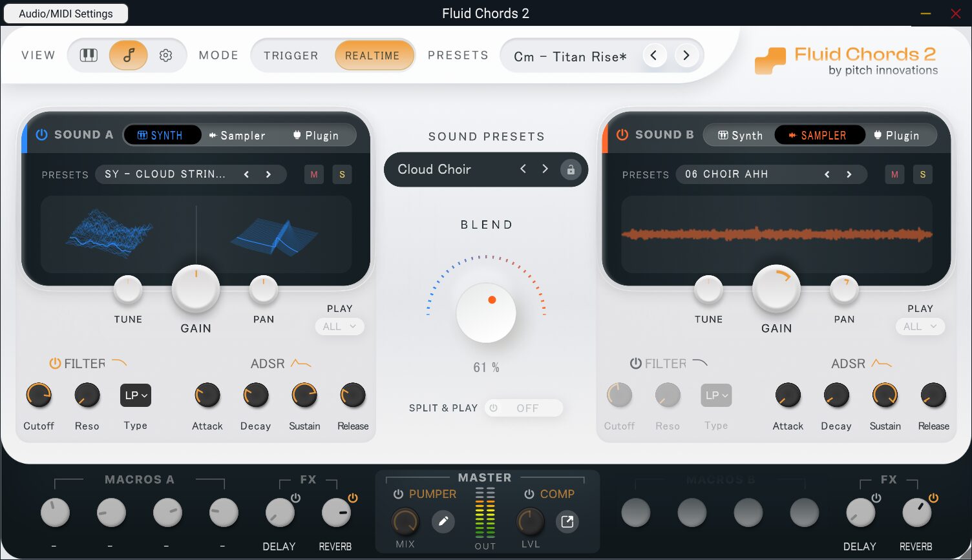
Task: Toggle Sound B reverb FX power
Action: pos(933,498)
